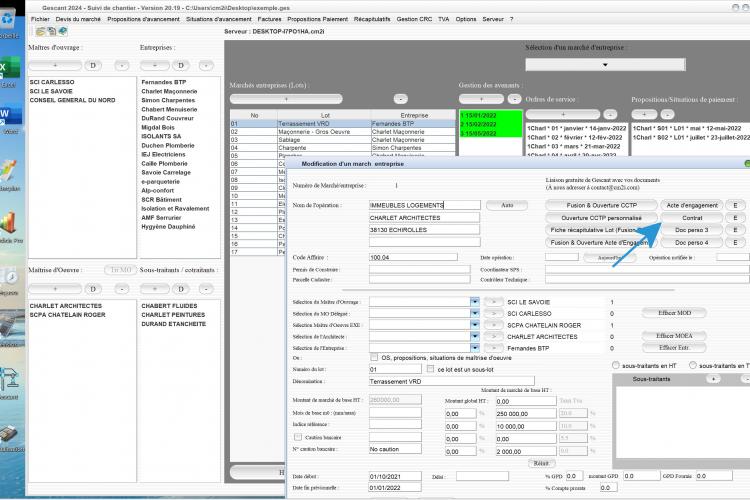Click the Tri MO button
The height and width of the screenshot is (500, 750).
tap(121, 270)
